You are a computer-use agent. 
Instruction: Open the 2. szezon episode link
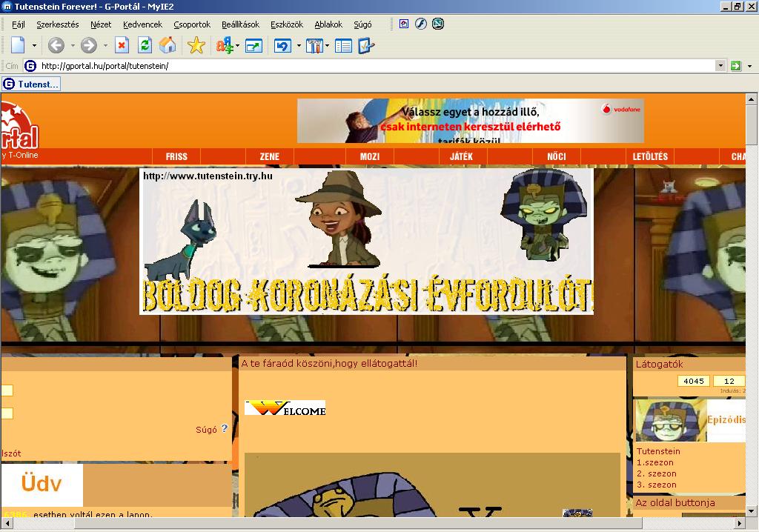click(x=657, y=473)
